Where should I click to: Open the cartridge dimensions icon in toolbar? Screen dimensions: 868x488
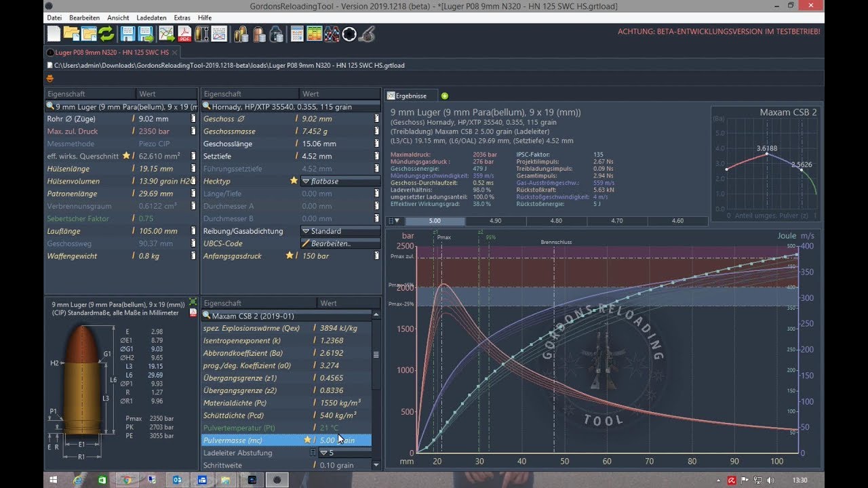[201, 33]
